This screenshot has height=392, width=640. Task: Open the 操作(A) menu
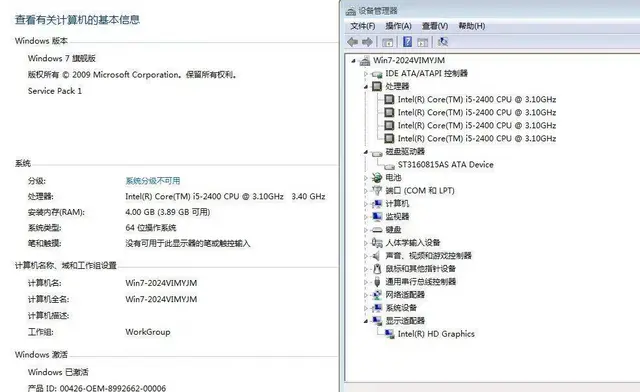coord(398,26)
